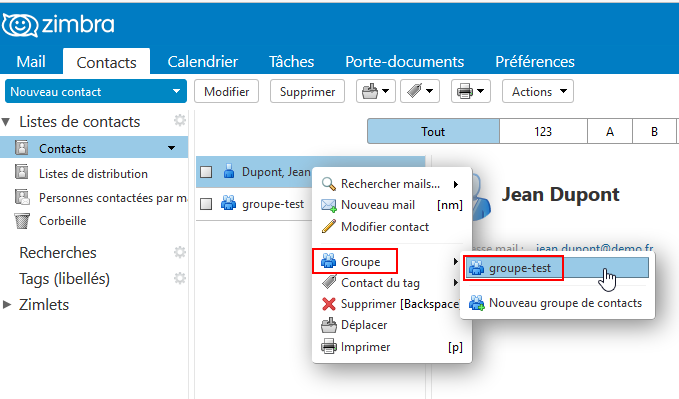
Task: Open Listes de contacts gear options
Action: [x=180, y=120]
